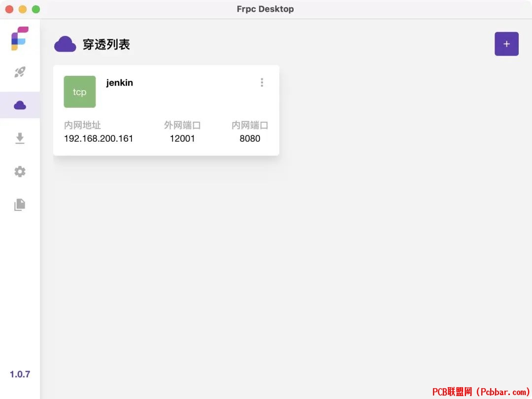Click the IP address 192.168.200.161
The height and width of the screenshot is (399, 532).
point(99,138)
